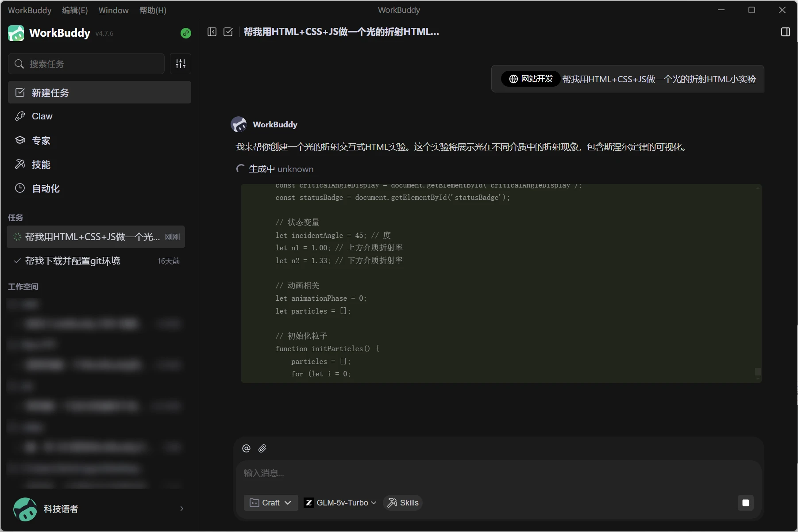Click the filter settings icon beside search
This screenshot has height=532, width=798.
pyautogui.click(x=181, y=64)
